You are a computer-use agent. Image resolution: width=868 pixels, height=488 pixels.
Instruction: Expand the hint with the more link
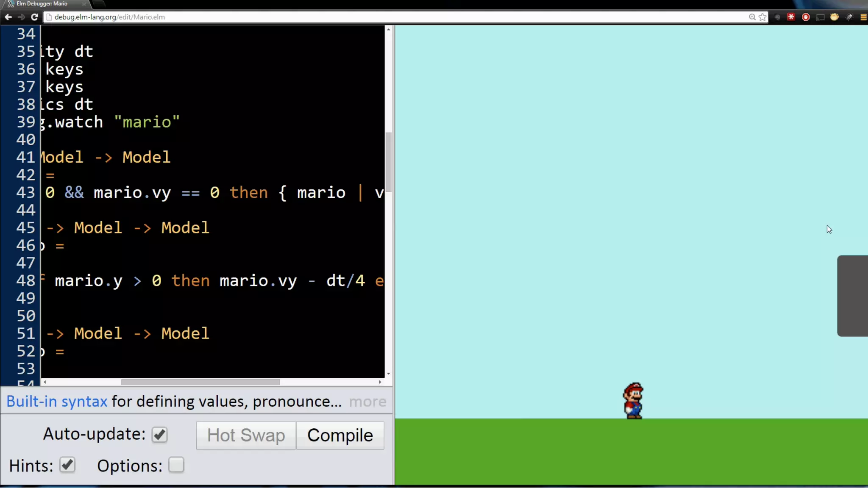pos(367,402)
